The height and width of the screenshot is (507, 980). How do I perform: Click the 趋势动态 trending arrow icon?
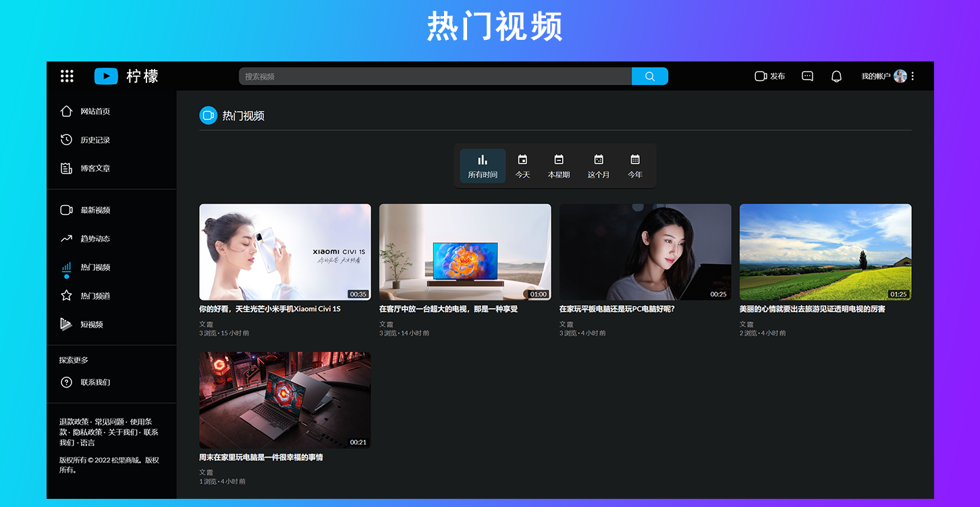coord(66,238)
